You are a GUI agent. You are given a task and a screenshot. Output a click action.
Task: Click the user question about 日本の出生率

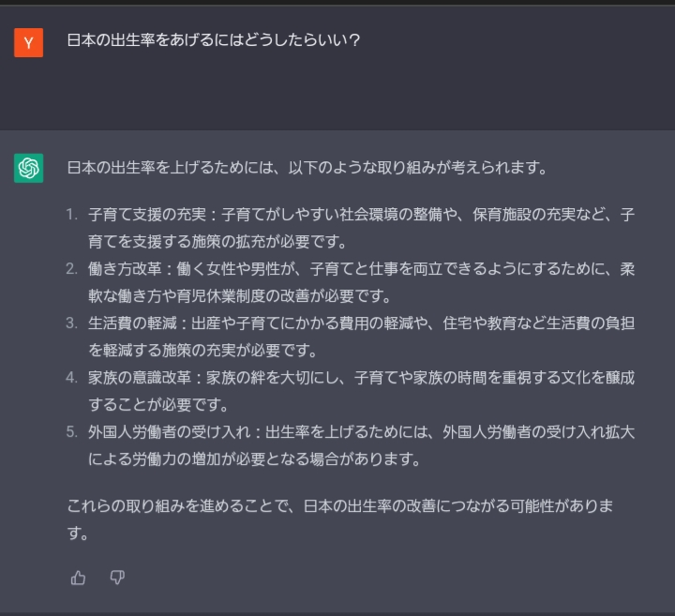pos(214,41)
